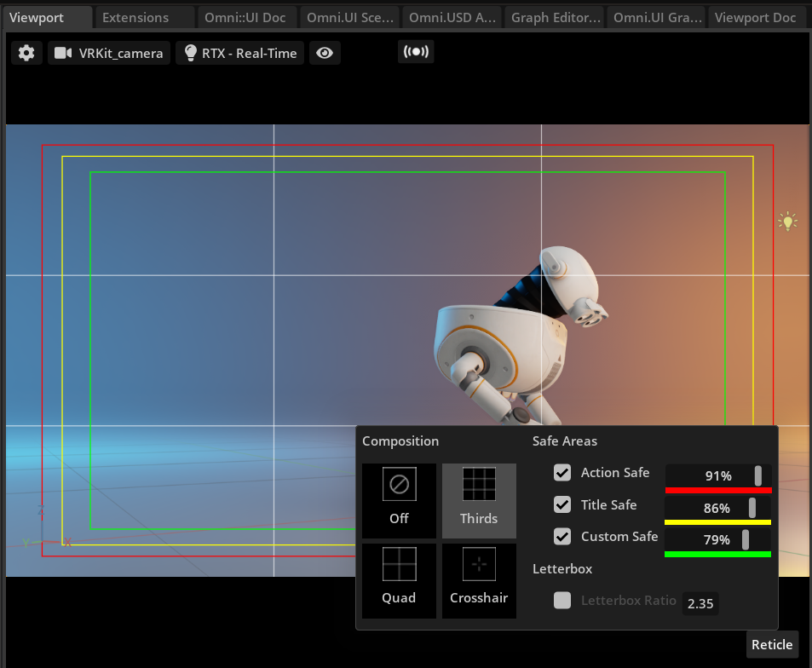
Task: Open the viewport settings gear
Action: (x=26, y=52)
